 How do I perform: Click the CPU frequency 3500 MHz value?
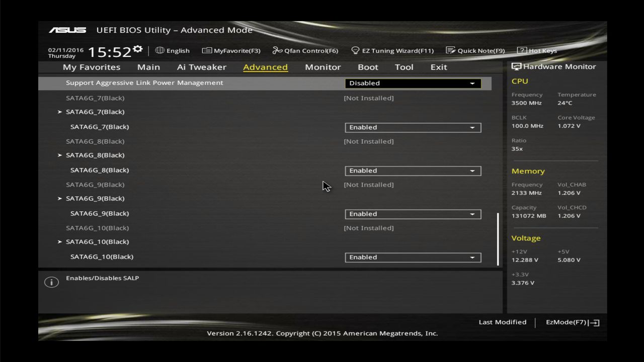[527, 103]
